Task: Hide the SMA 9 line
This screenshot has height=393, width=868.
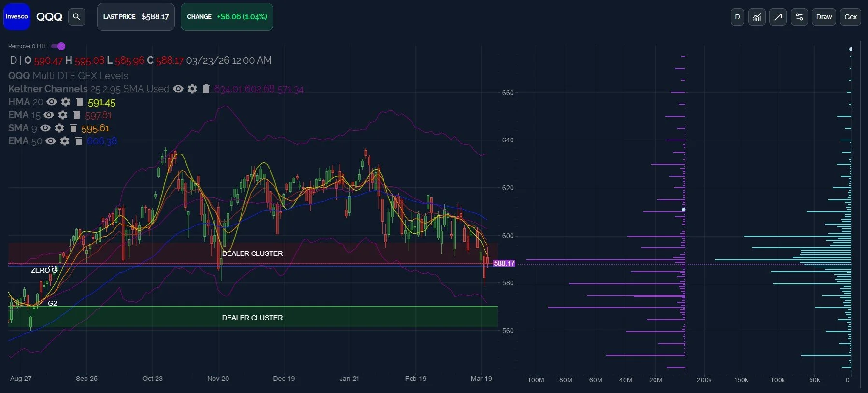Action: pos(45,128)
